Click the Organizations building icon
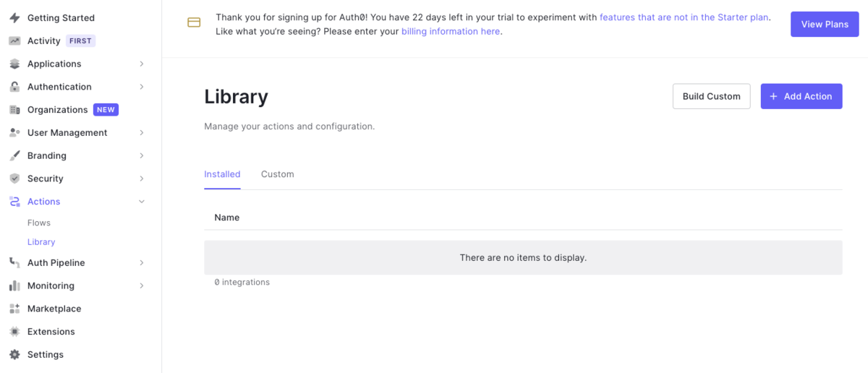 (x=14, y=110)
